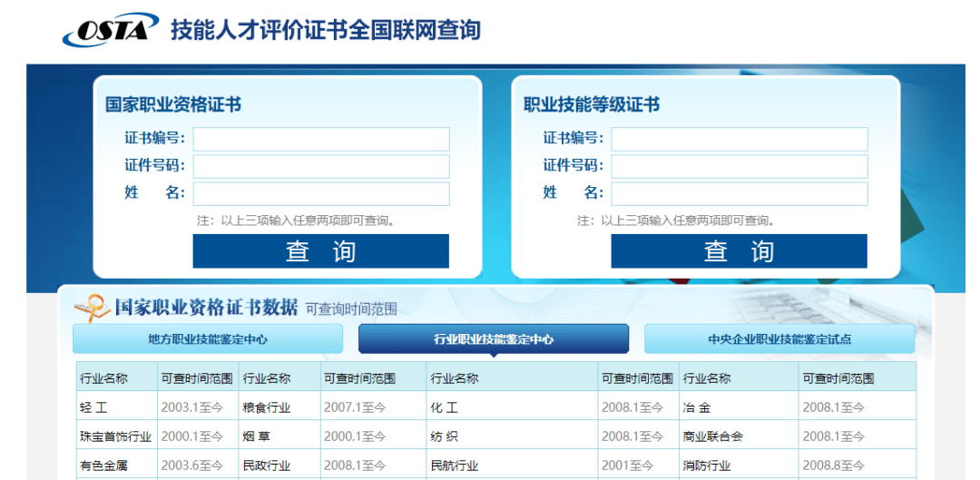The image size is (980, 480).
Task: Switch to 地方职业技能鉴定中心 tab
Action: click(x=208, y=339)
